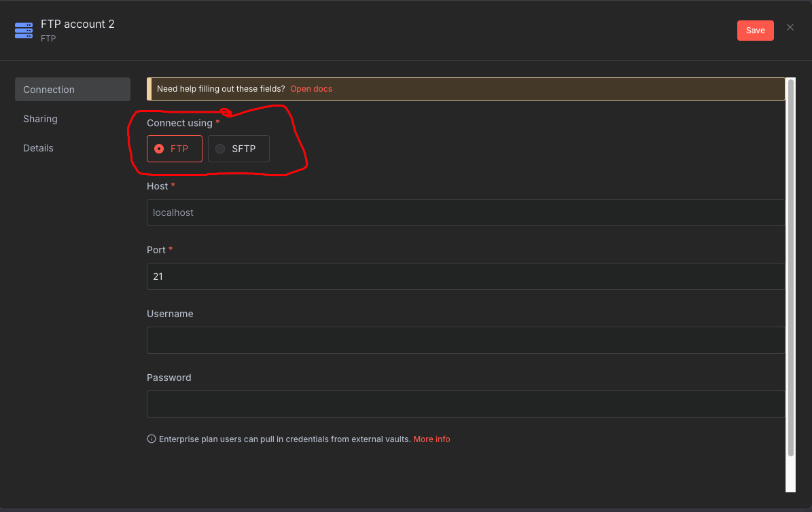Click the vertical scrollbar of the form
Viewport: 812px width, 512px height.
point(791,268)
